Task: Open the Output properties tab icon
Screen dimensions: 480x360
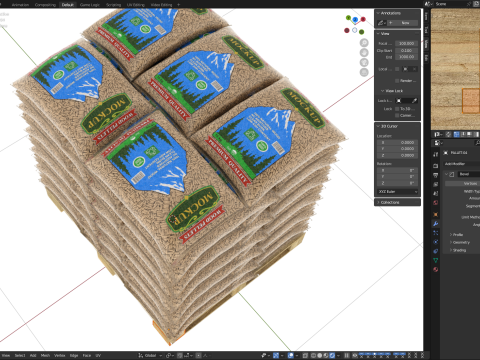Action: 436,175
